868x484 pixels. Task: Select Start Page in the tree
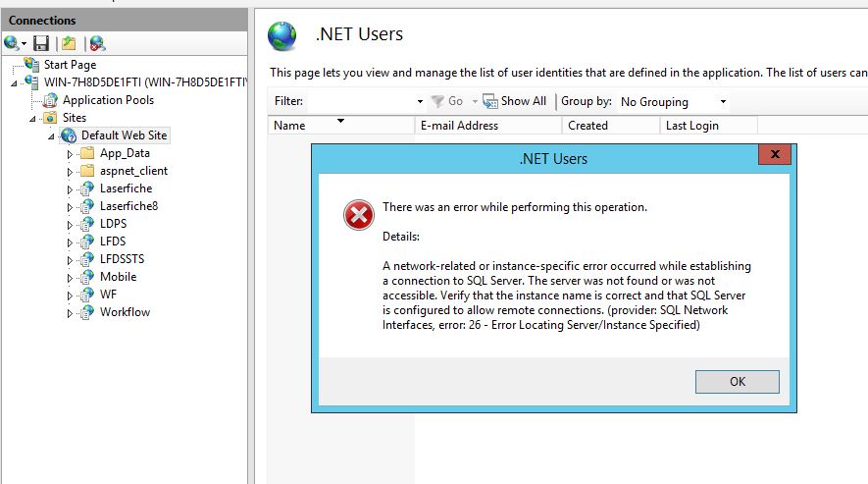(x=70, y=65)
